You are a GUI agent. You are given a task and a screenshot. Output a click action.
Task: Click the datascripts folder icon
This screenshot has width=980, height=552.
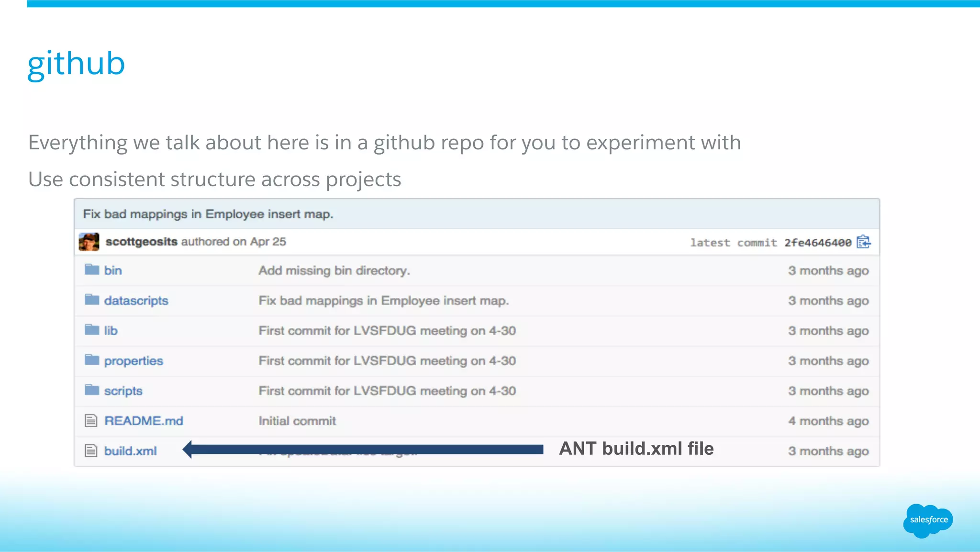coord(92,300)
